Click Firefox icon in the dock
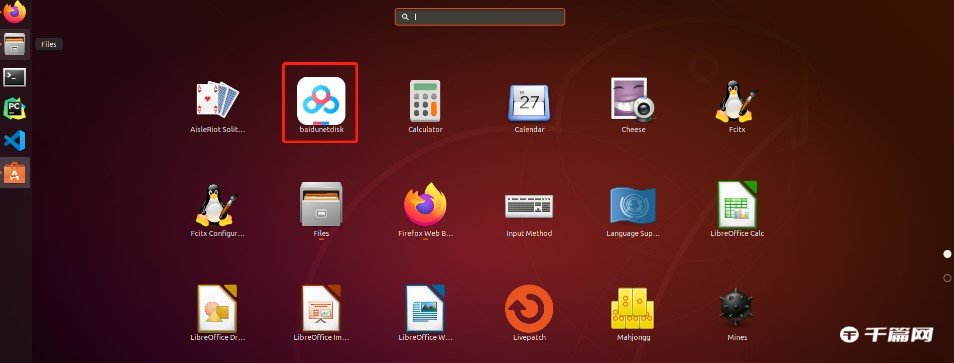Screen dimensions: 954x363 click(15, 12)
